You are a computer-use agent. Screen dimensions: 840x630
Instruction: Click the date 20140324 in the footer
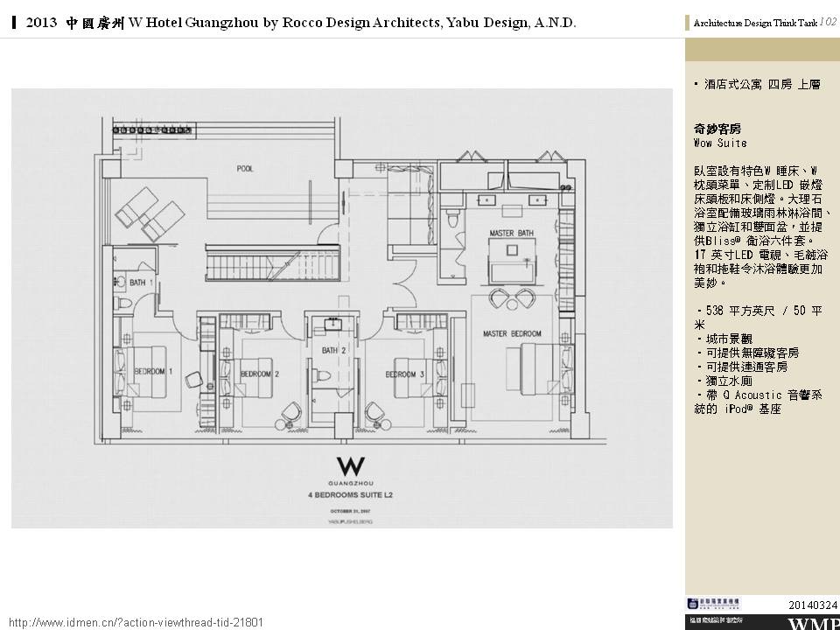tap(813, 605)
